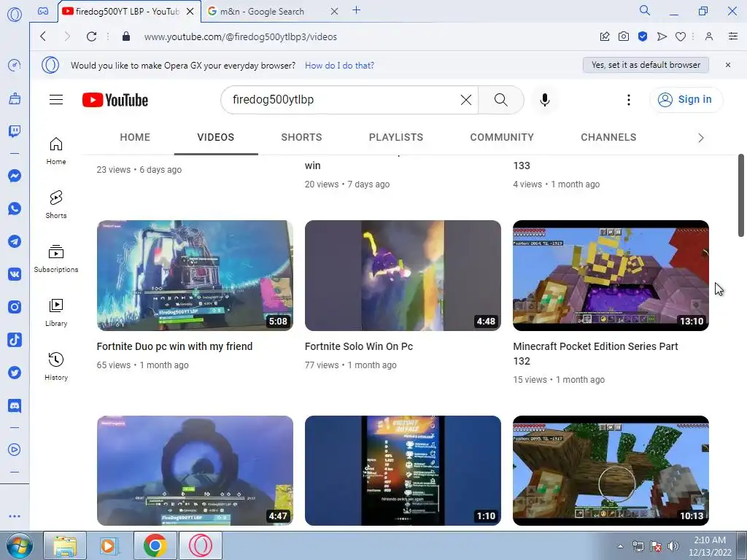The width and height of the screenshot is (747, 560).
Task: Take a snapshot with camera icon
Action: tap(624, 36)
